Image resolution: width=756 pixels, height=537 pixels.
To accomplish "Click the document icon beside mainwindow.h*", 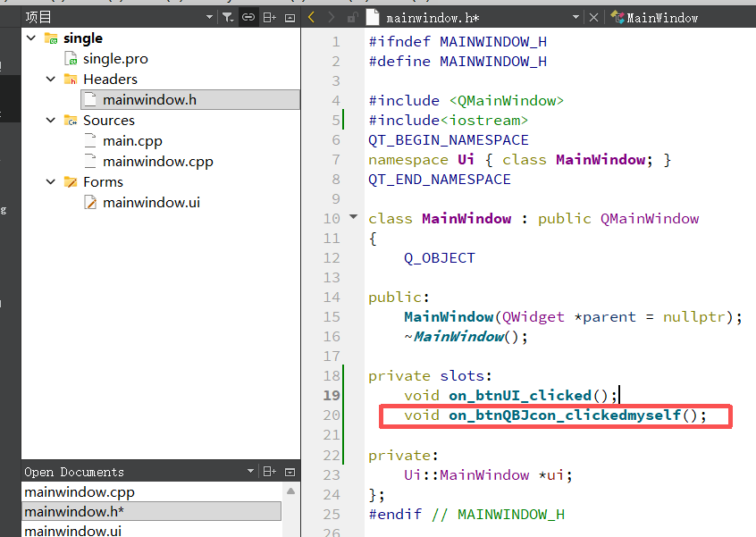I will click(x=373, y=17).
